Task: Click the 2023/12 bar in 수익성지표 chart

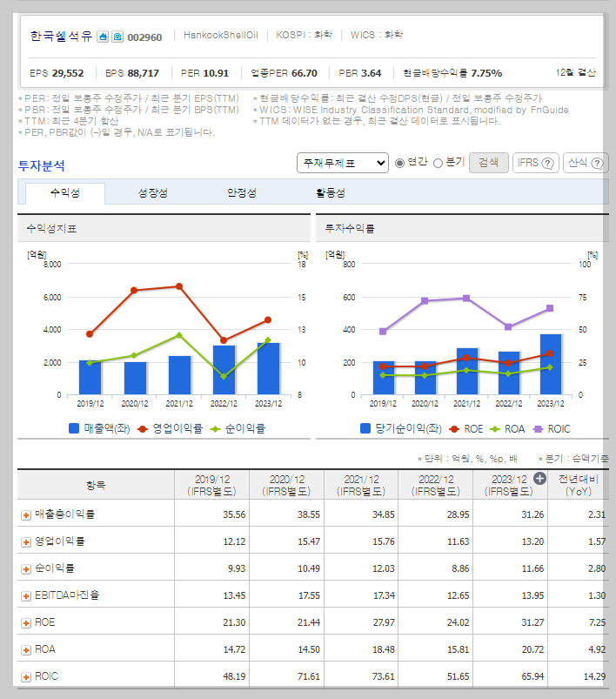Action: 268,369
